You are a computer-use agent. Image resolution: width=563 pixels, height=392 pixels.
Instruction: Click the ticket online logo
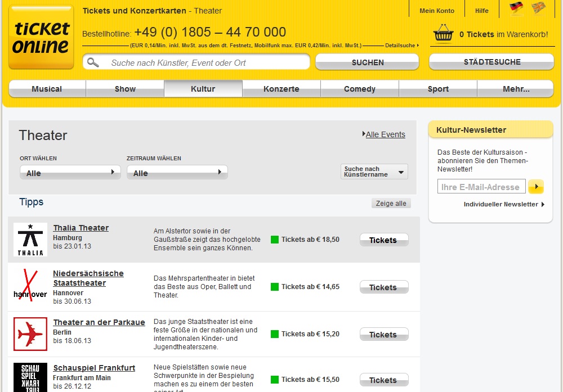[41, 37]
